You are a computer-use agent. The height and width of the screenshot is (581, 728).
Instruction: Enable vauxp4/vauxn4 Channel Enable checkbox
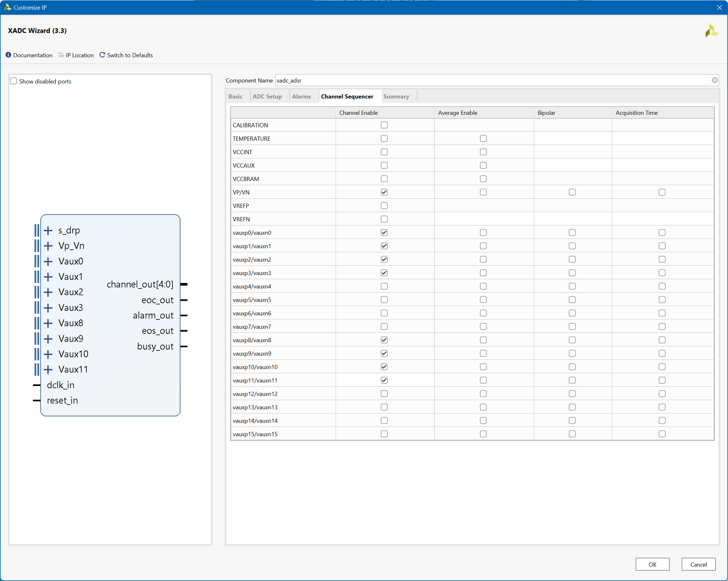click(384, 286)
